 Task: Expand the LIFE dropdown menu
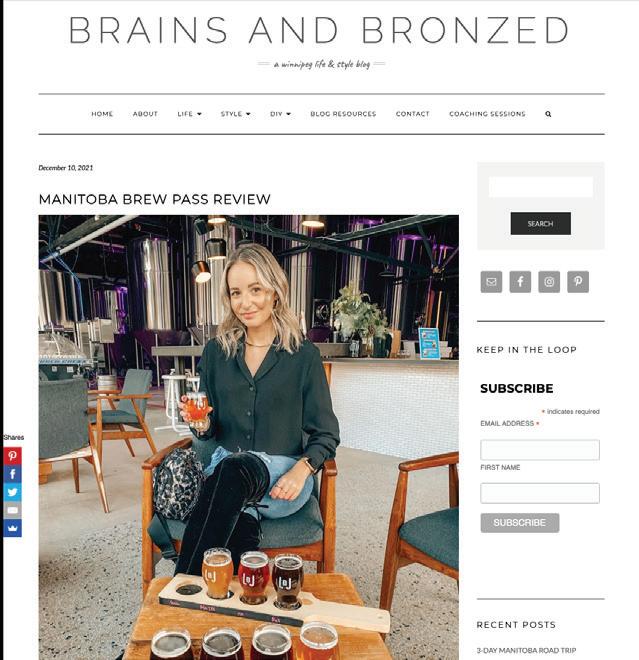pos(189,114)
